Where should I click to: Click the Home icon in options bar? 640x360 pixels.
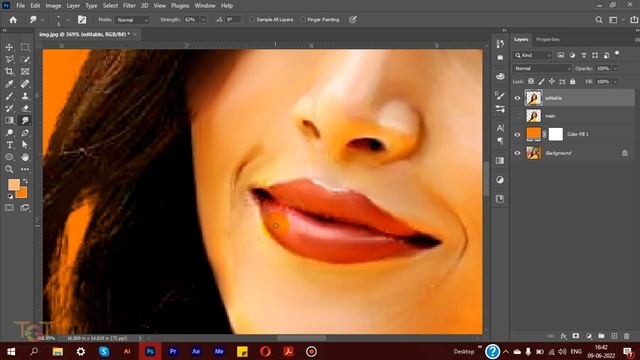coord(13,20)
